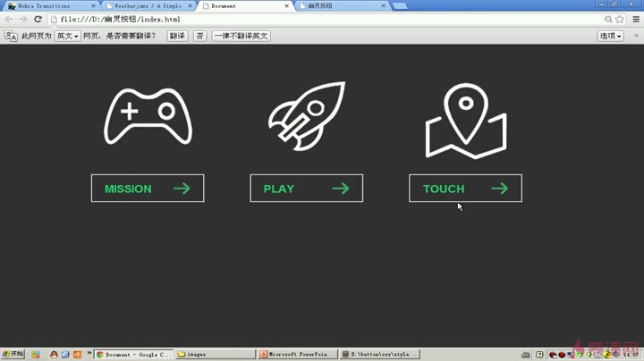
Task: Click the green arrow in the MISSION button
Action: (182, 189)
